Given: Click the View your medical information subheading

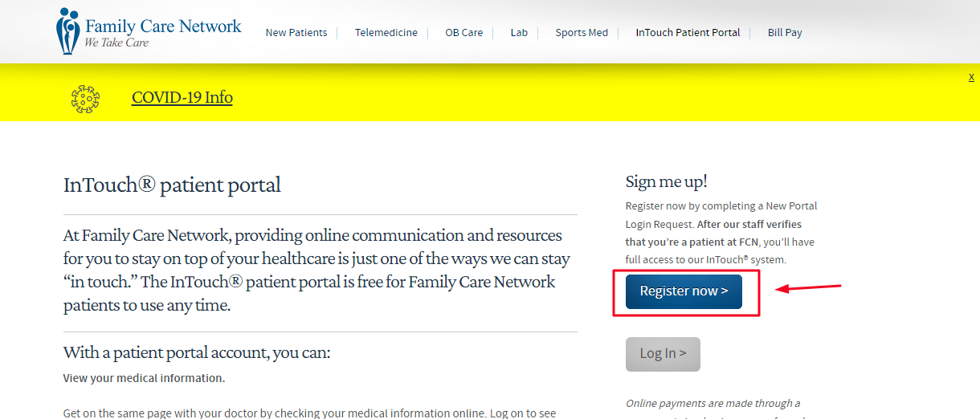Looking at the screenshot, I should click(x=144, y=378).
